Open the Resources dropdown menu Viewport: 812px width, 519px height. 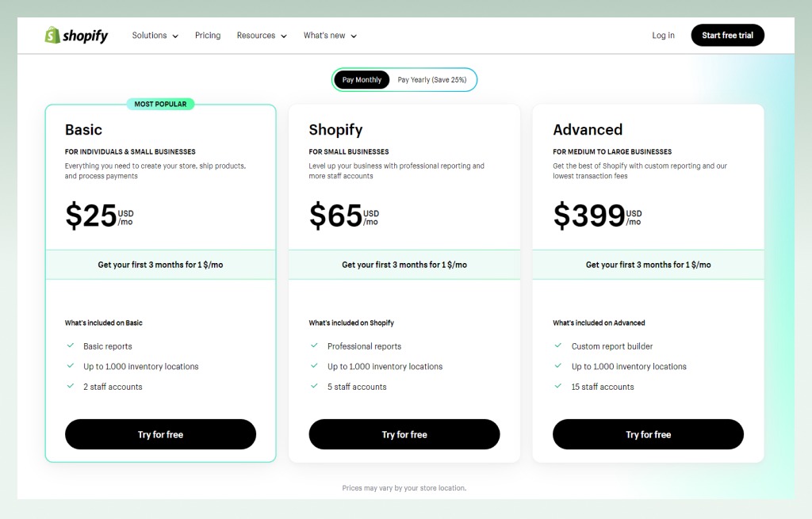[x=262, y=35]
